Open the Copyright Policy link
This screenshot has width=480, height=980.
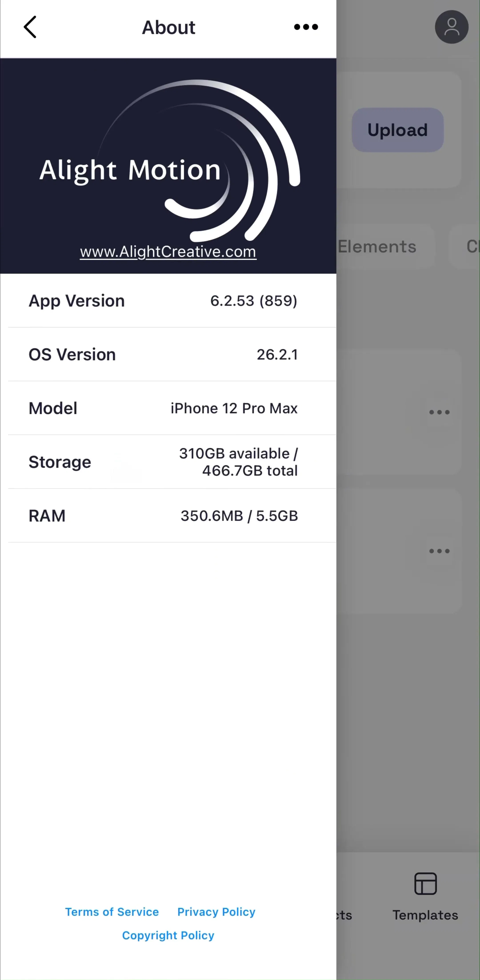168,936
